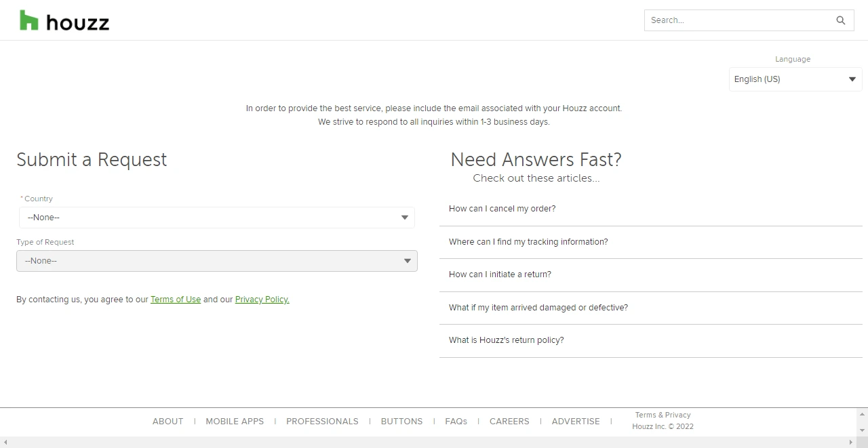Screen dimensions: 868x448
Task: Open the Privacy Policy link
Action: (262, 300)
